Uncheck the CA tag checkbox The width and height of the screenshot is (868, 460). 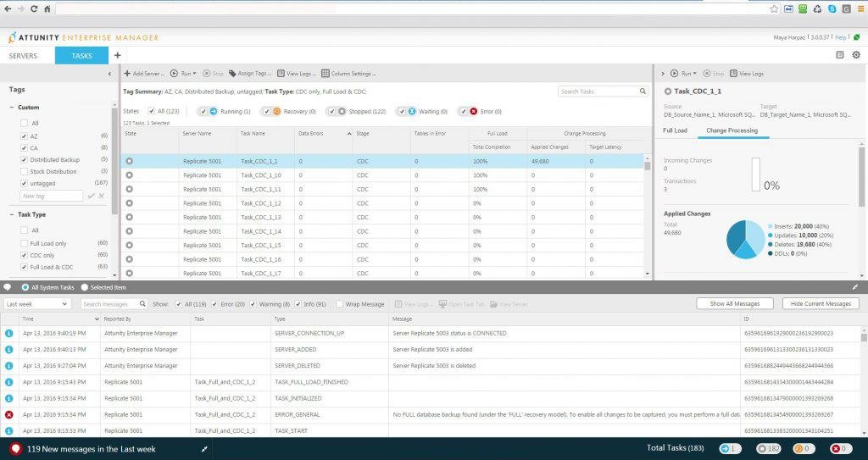pos(24,147)
